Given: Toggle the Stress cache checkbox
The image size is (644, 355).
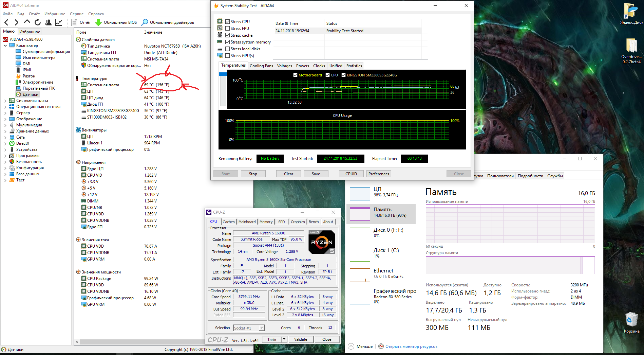Looking at the screenshot, I should pyautogui.click(x=228, y=35).
